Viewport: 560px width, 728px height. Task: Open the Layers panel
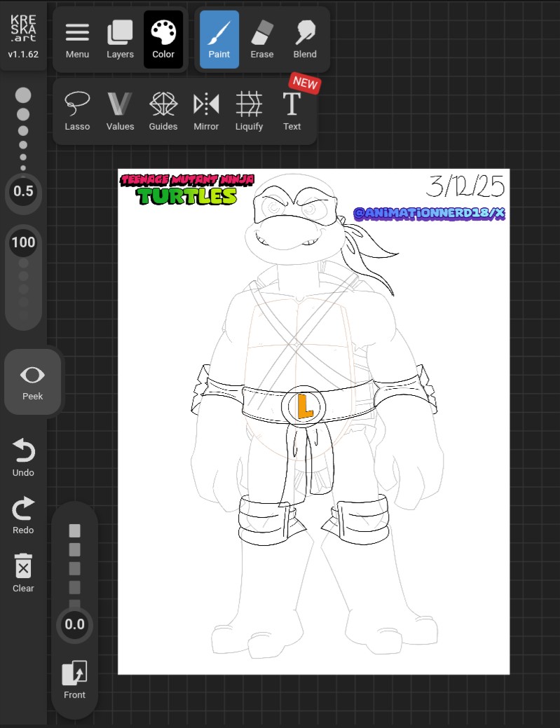point(120,39)
